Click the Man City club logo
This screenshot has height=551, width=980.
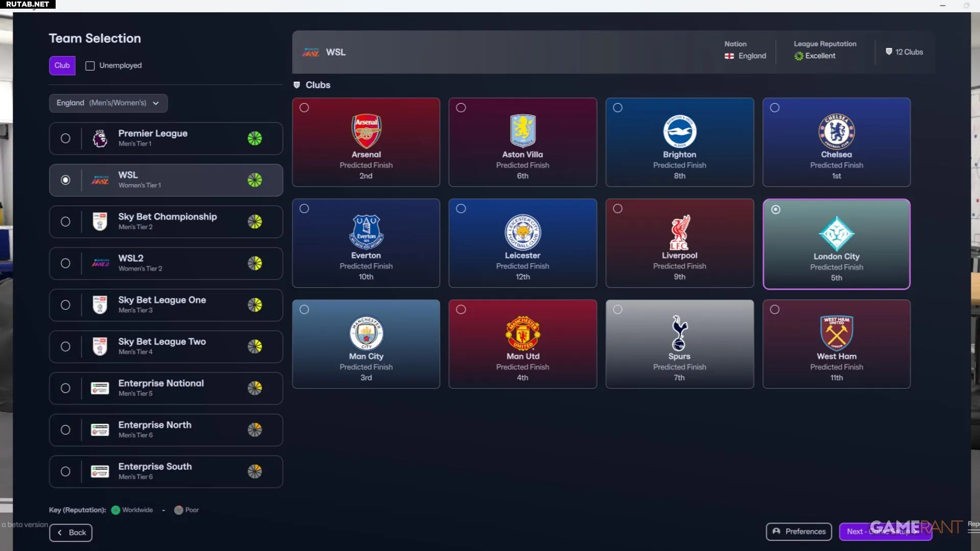(x=366, y=333)
